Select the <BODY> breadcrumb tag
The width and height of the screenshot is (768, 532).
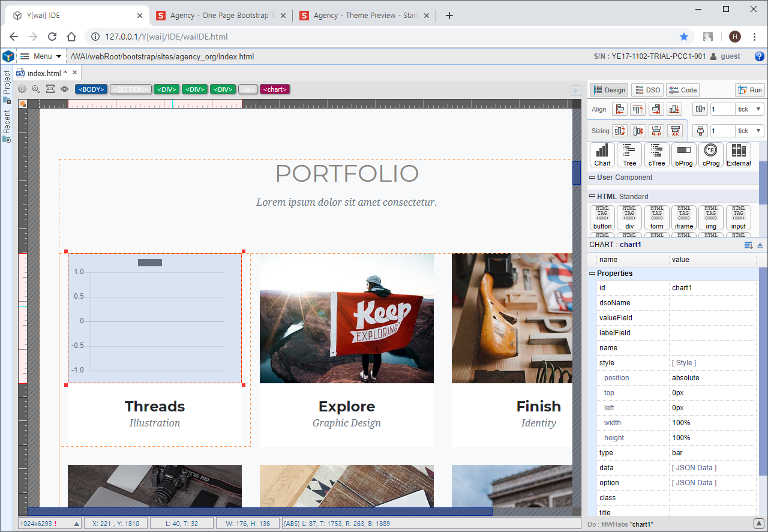pyautogui.click(x=91, y=89)
